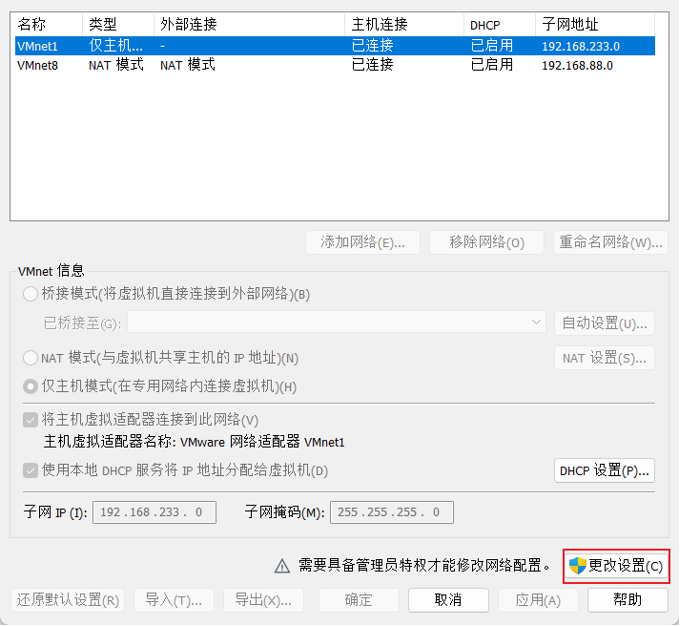Click 取消 button
The height and width of the screenshot is (626, 680).
448,600
